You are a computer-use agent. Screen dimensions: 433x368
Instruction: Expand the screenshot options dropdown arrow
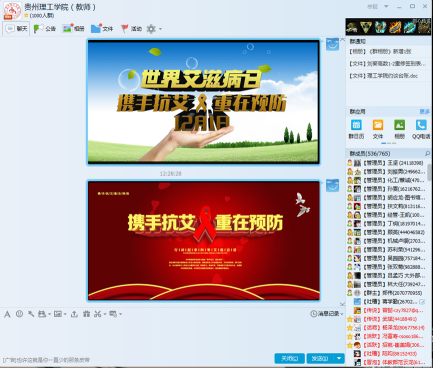pos(105,314)
